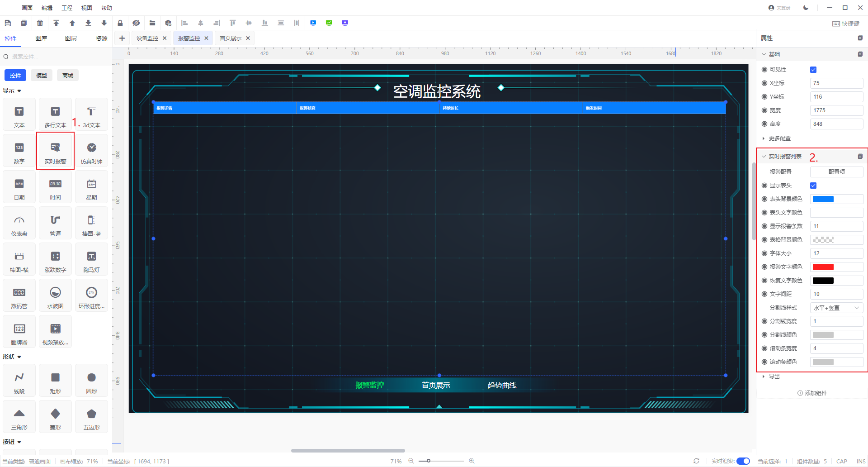Image resolution: width=868 pixels, height=467 pixels.
Task: Click the 配置项 button
Action: pyautogui.click(x=836, y=172)
